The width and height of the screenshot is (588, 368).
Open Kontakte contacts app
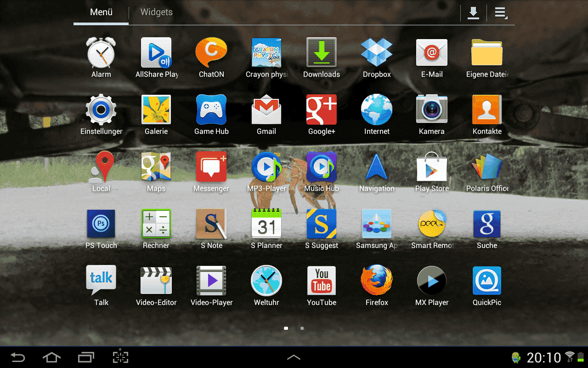(x=487, y=115)
